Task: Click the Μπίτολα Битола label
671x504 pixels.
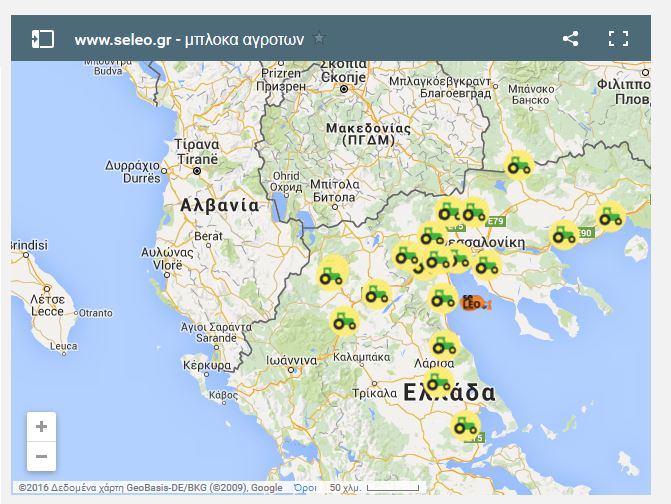Action: point(335,191)
